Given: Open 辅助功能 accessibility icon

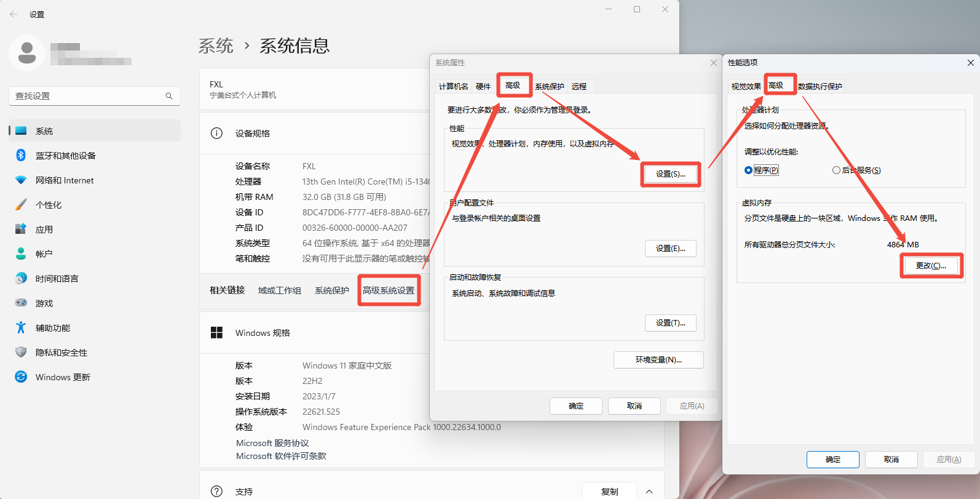Looking at the screenshot, I should click(x=21, y=327).
